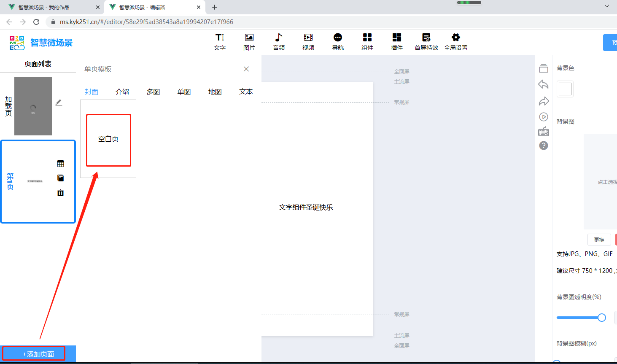Viewport: 617px width, 364px height.
Task: Click the redo arrow icon
Action: 543,101
